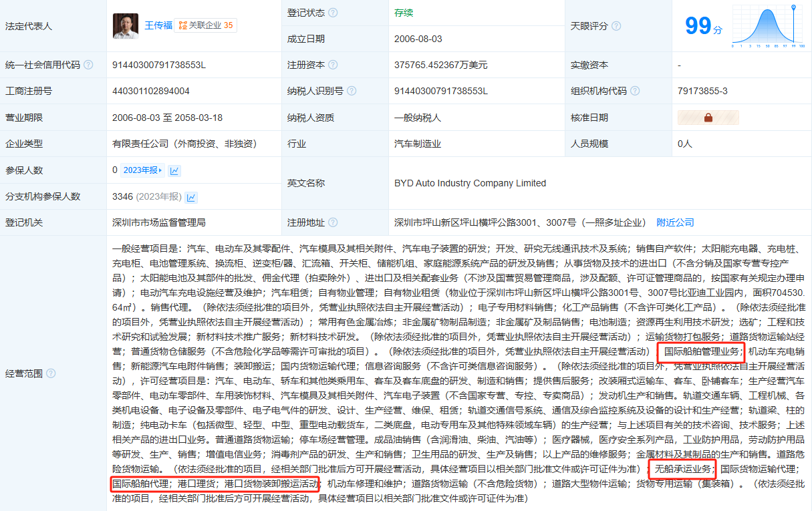Select the authority 深圳市市场监督管理局
The height and width of the screenshot is (511, 812).
(159, 222)
